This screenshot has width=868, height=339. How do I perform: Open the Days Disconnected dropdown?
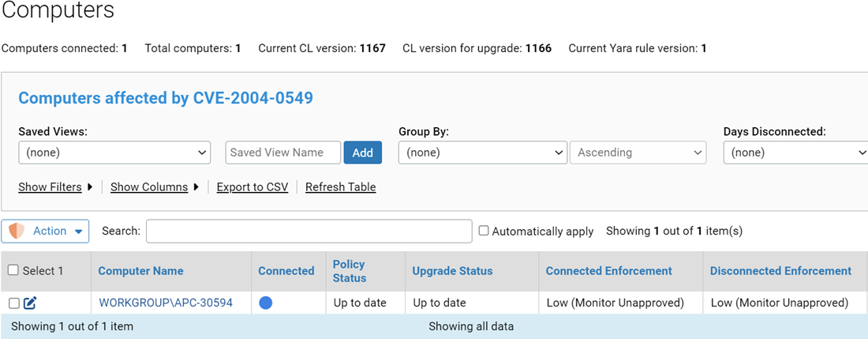click(x=795, y=153)
